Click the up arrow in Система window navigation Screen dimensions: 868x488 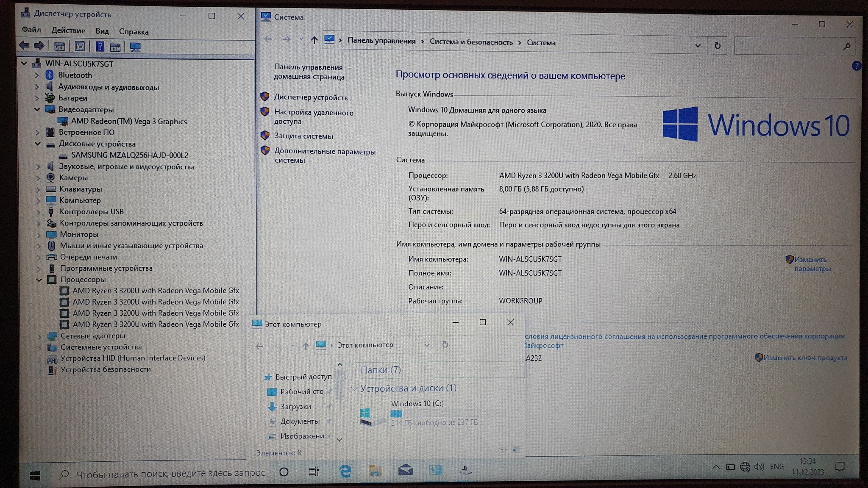314,40
